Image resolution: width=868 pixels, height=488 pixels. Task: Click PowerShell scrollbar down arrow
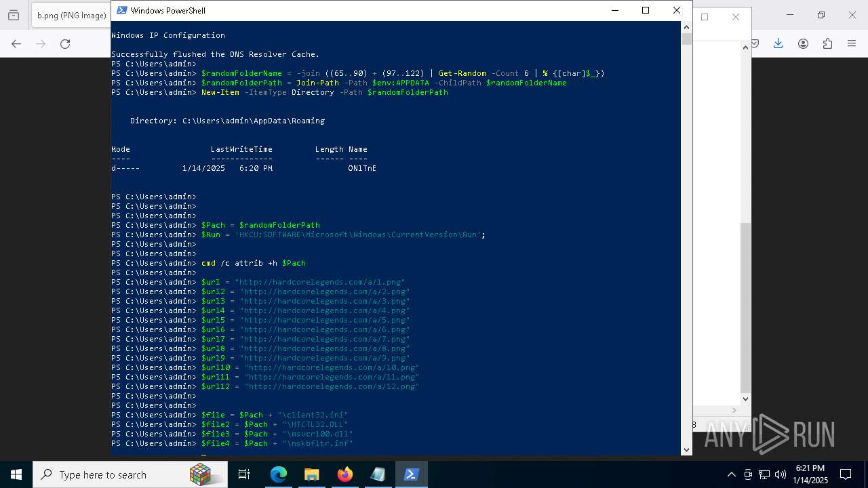[x=686, y=449]
